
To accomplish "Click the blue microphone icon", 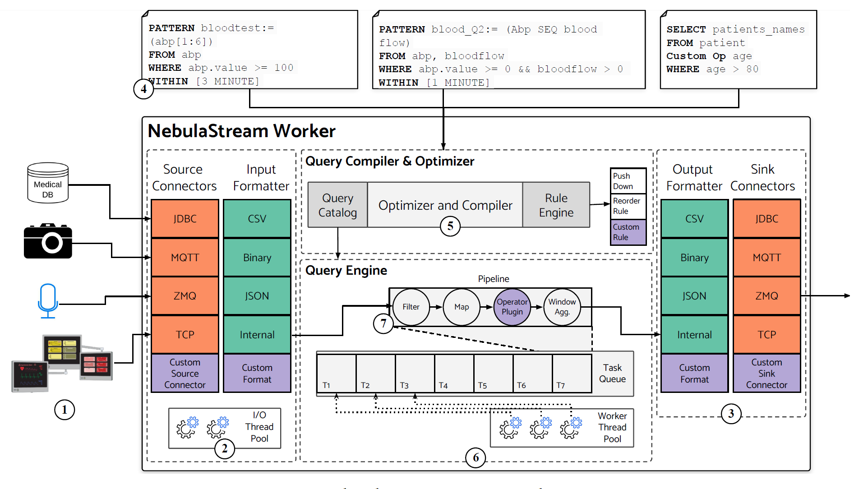I will click(48, 300).
